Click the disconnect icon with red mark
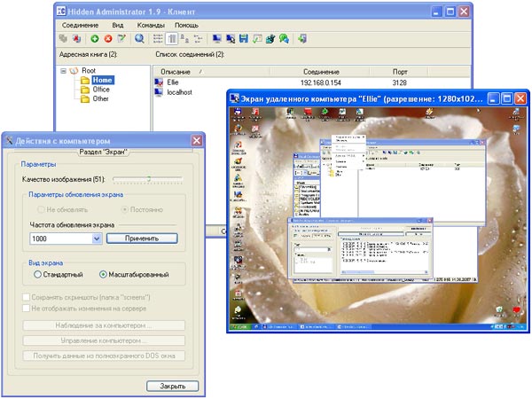Image resolution: width=532 pixels, height=399 pixels. point(77,39)
